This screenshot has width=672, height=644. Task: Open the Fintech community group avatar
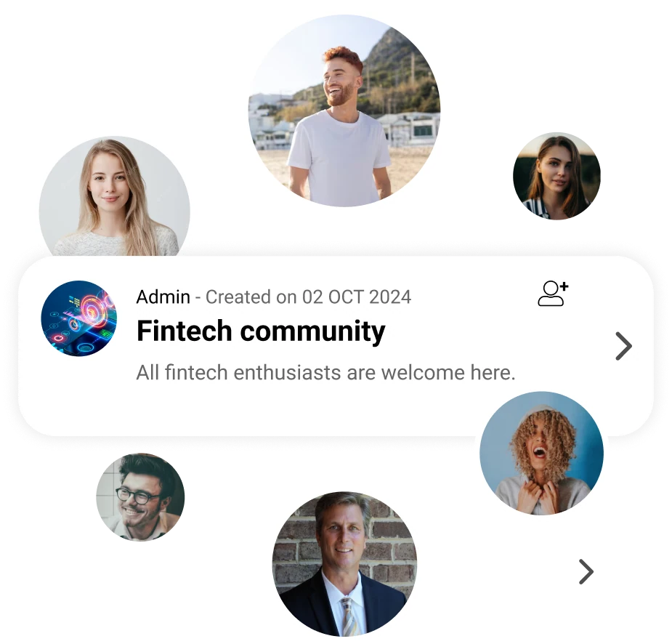click(79, 318)
